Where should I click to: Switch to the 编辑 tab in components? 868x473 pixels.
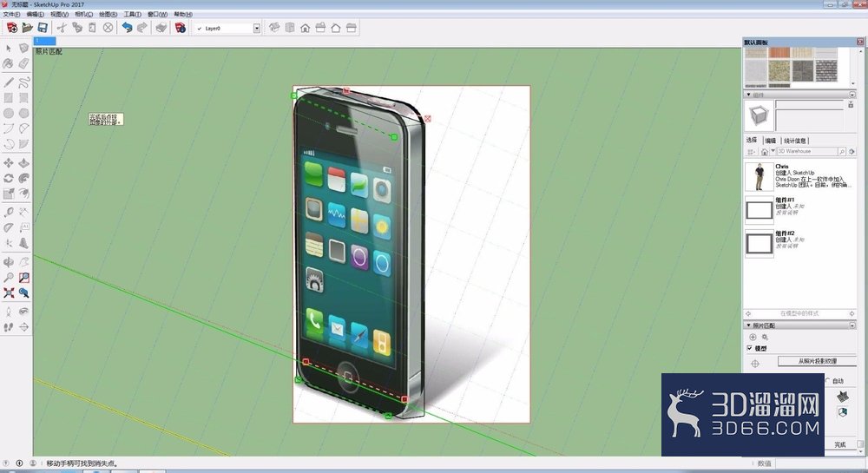click(x=771, y=141)
